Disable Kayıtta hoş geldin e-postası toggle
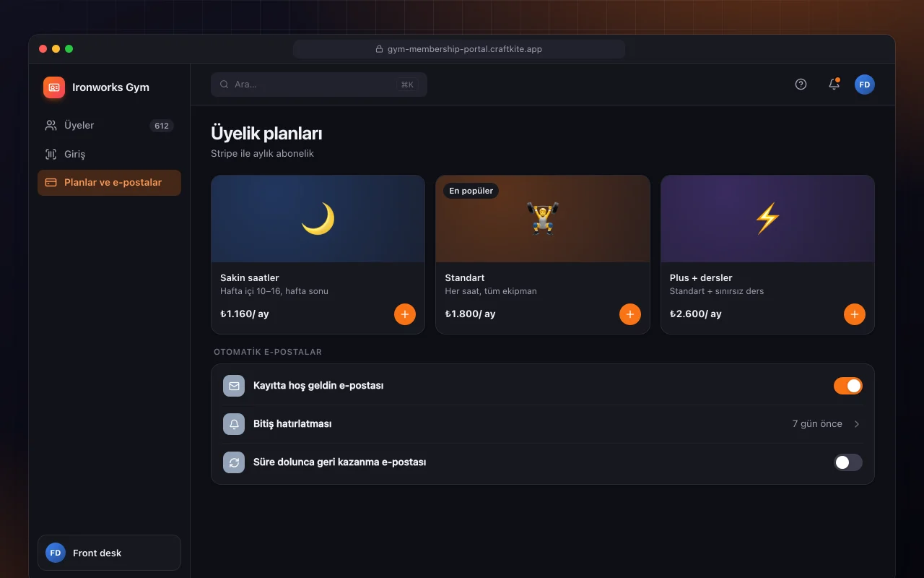This screenshot has width=924, height=578. click(848, 386)
